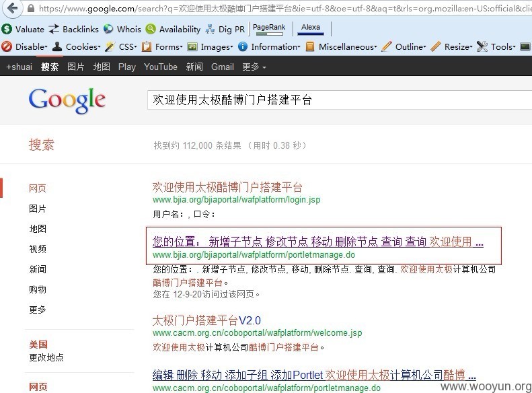Select 视频 filter in left sidebar
Screen dimensions: 532x393
(x=37, y=249)
